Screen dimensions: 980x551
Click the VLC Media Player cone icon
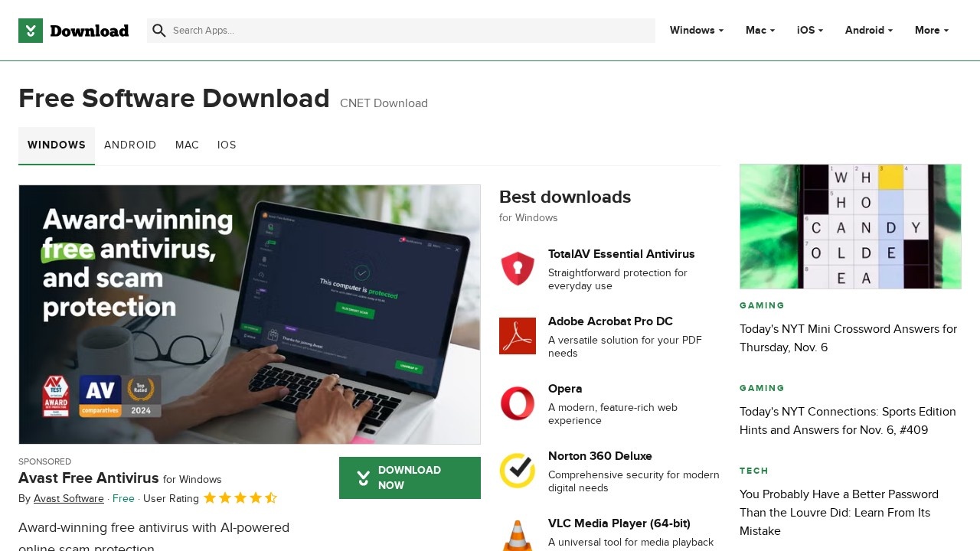click(x=518, y=536)
